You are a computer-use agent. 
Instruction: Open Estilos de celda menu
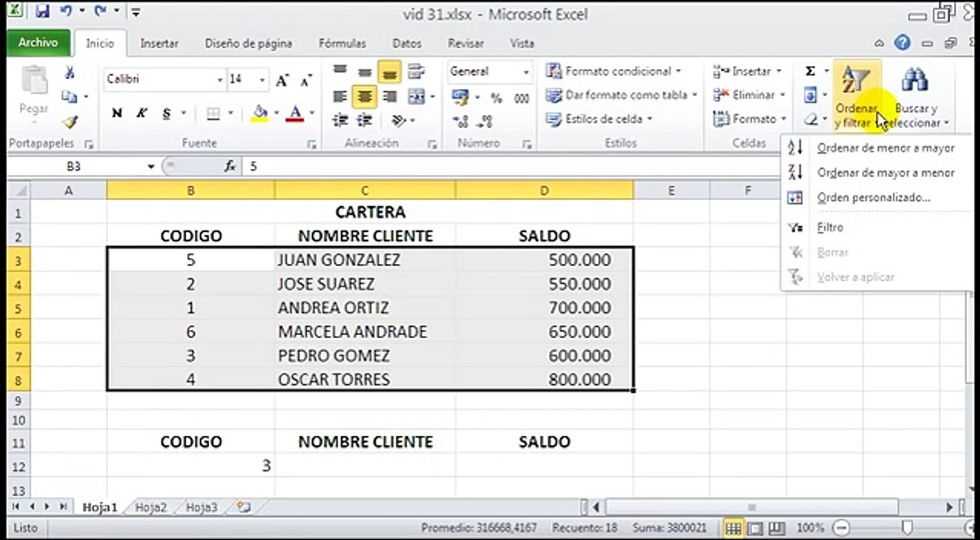(x=599, y=118)
